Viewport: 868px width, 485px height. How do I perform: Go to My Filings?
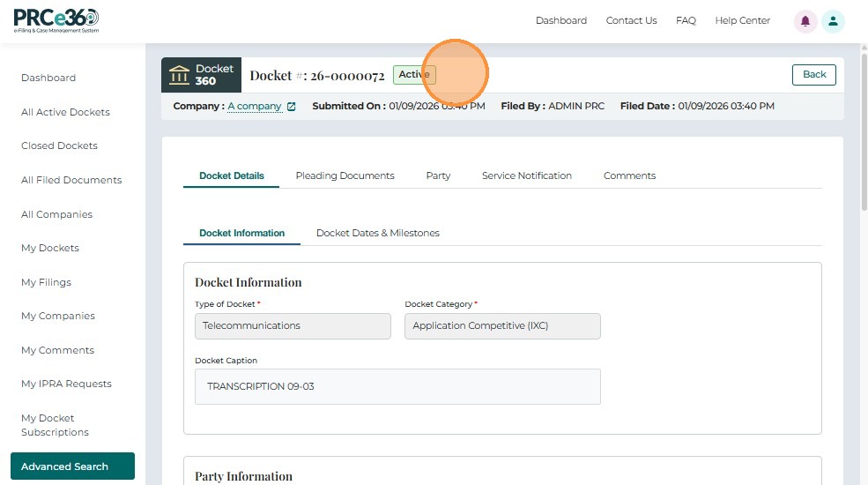tap(46, 282)
